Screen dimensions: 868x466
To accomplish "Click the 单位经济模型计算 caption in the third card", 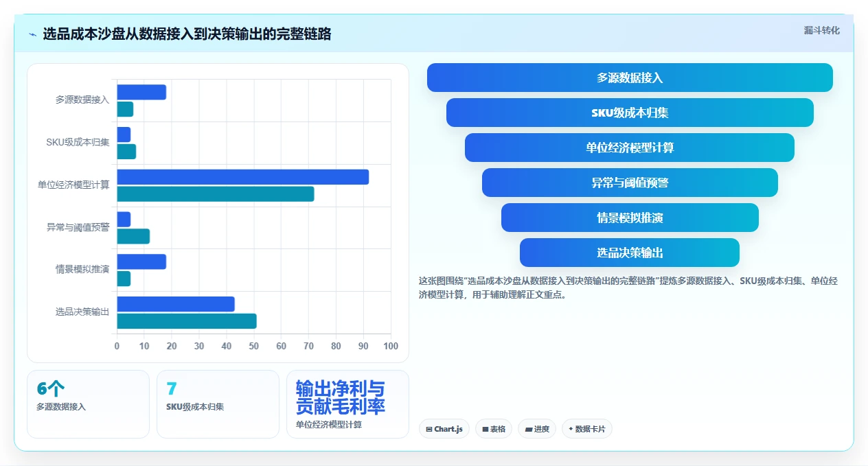I will pyautogui.click(x=329, y=425).
